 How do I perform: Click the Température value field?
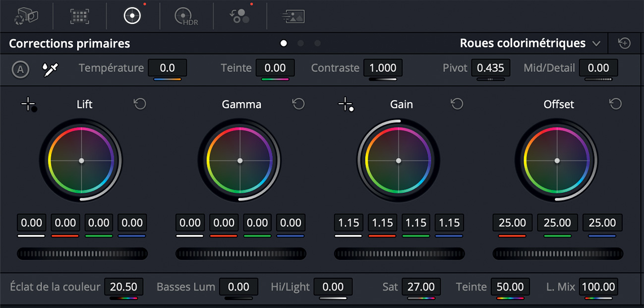coord(167,68)
